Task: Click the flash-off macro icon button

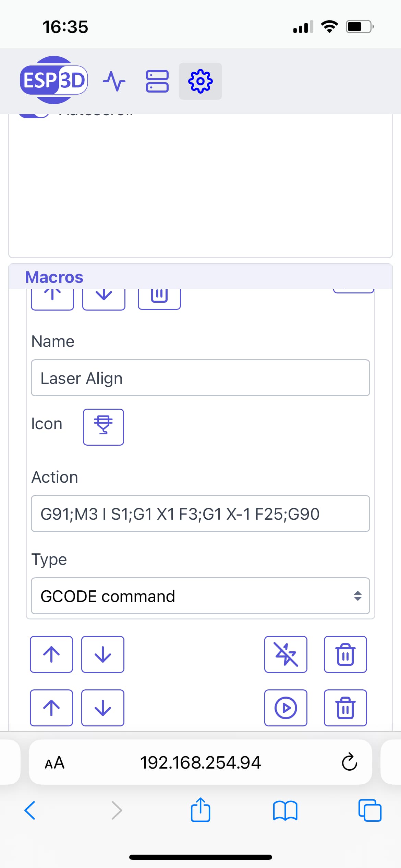Action: (285, 654)
